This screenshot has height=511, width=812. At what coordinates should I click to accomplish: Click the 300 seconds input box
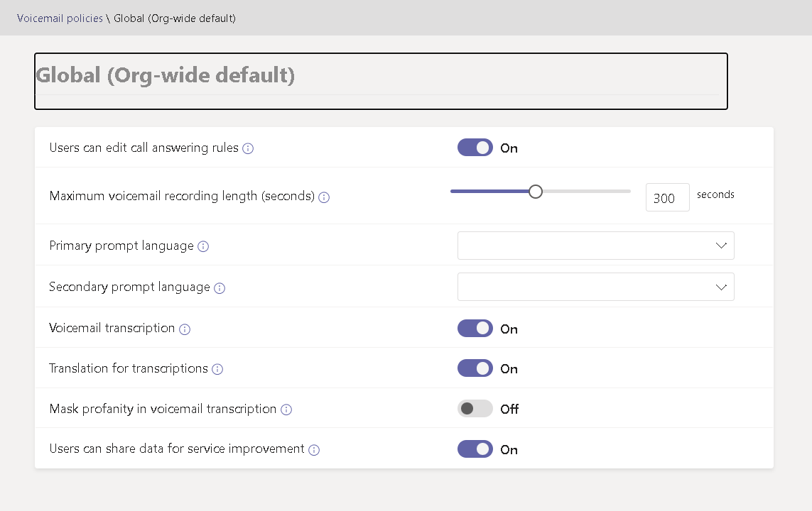667,198
